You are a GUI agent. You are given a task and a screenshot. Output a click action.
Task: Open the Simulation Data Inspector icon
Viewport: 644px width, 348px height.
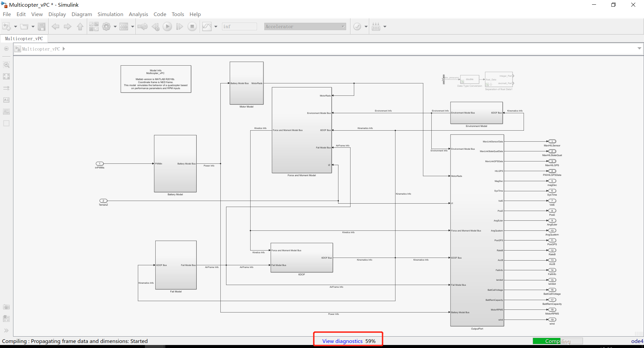click(207, 26)
